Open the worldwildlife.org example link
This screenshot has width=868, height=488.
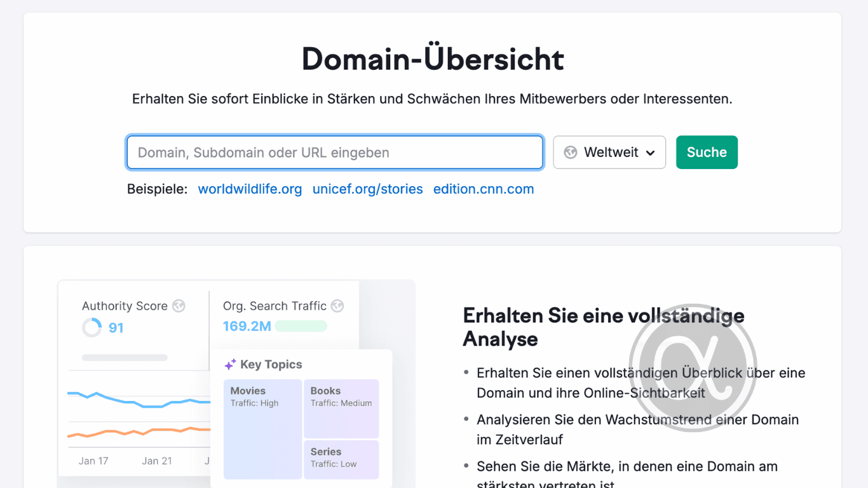(x=250, y=189)
